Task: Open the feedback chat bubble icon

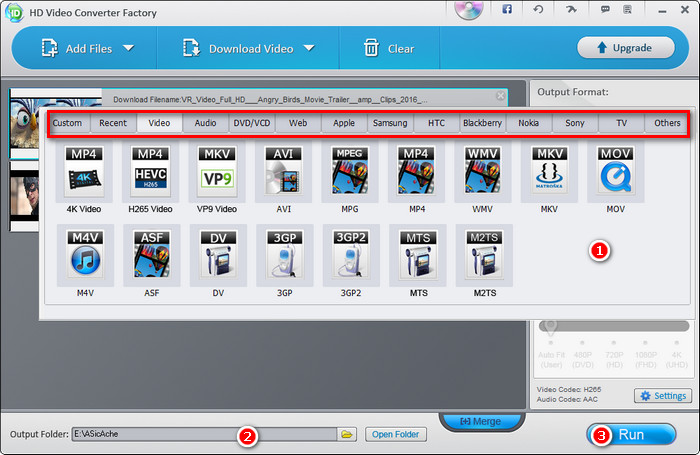Action: [605, 9]
